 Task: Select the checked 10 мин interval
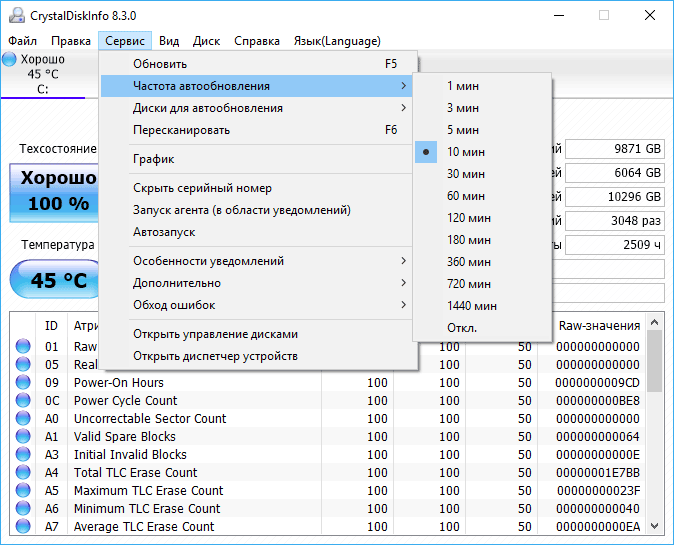point(482,152)
